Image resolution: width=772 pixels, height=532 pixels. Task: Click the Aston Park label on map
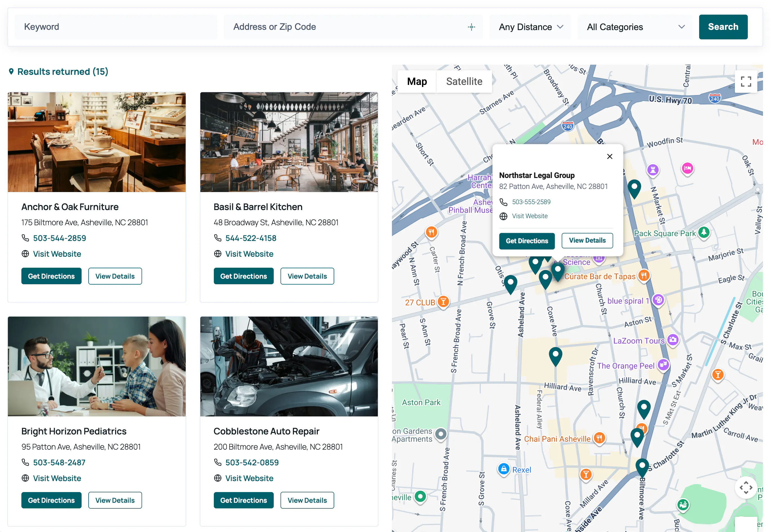tap(421, 402)
